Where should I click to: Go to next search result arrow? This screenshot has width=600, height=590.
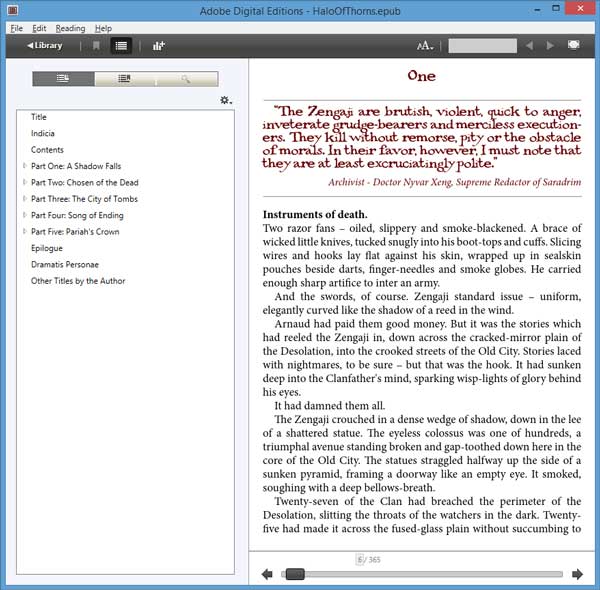[x=550, y=46]
